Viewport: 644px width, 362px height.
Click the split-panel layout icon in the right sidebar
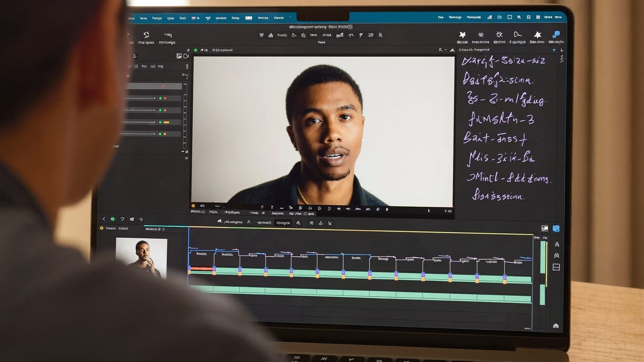(556, 267)
